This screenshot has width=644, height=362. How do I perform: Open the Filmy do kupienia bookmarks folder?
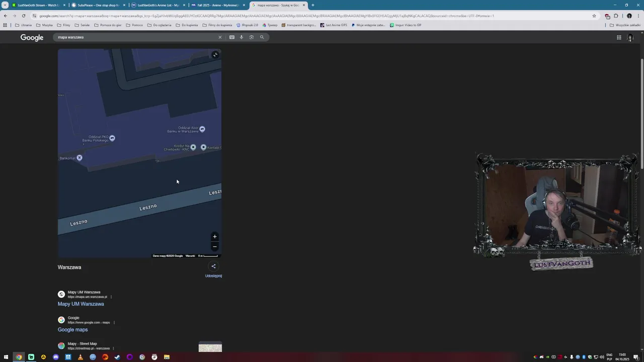point(217,25)
